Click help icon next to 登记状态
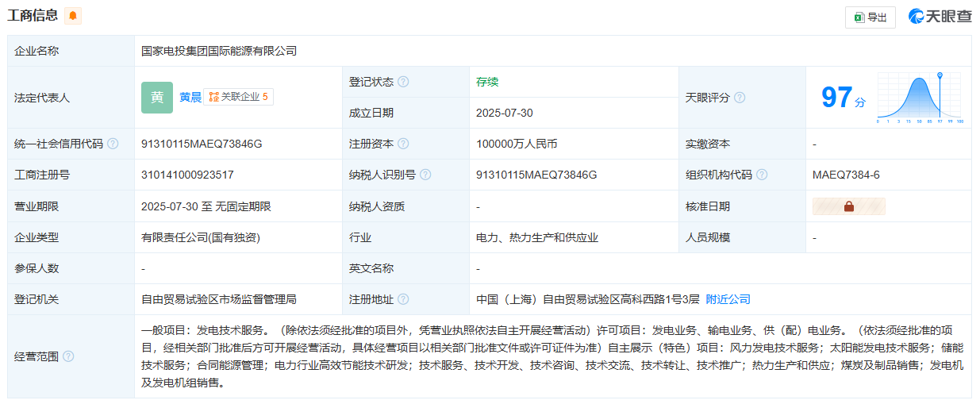980x404 pixels. (403, 82)
